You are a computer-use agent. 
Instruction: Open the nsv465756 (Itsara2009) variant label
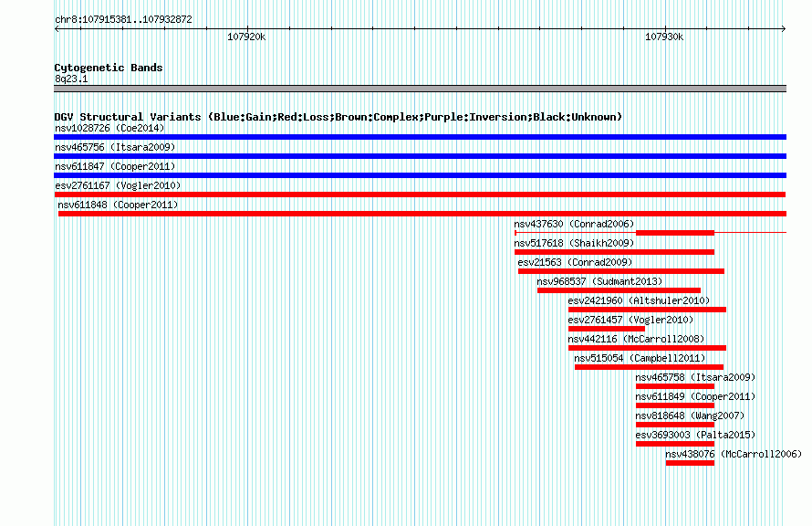tap(115, 147)
